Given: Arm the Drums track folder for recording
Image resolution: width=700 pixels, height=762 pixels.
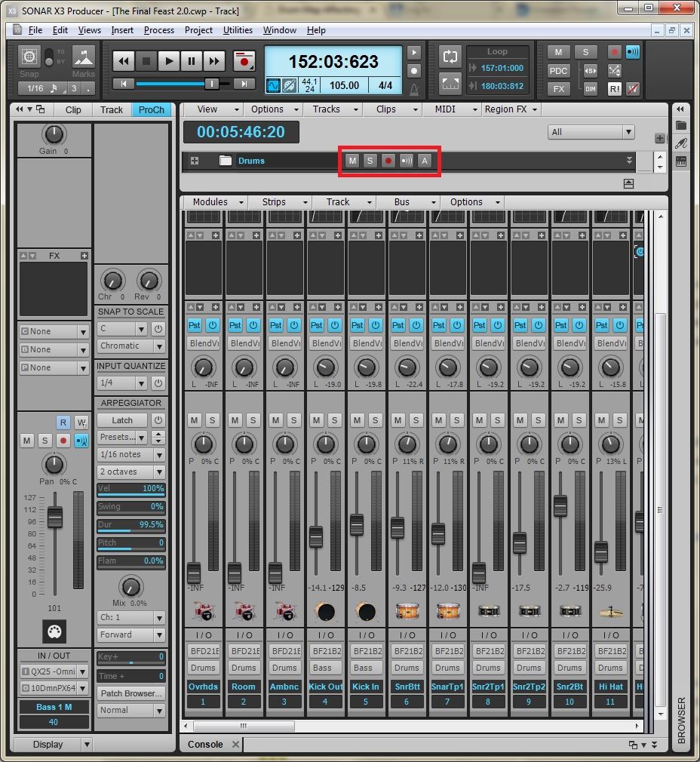Looking at the screenshot, I should point(387,161).
